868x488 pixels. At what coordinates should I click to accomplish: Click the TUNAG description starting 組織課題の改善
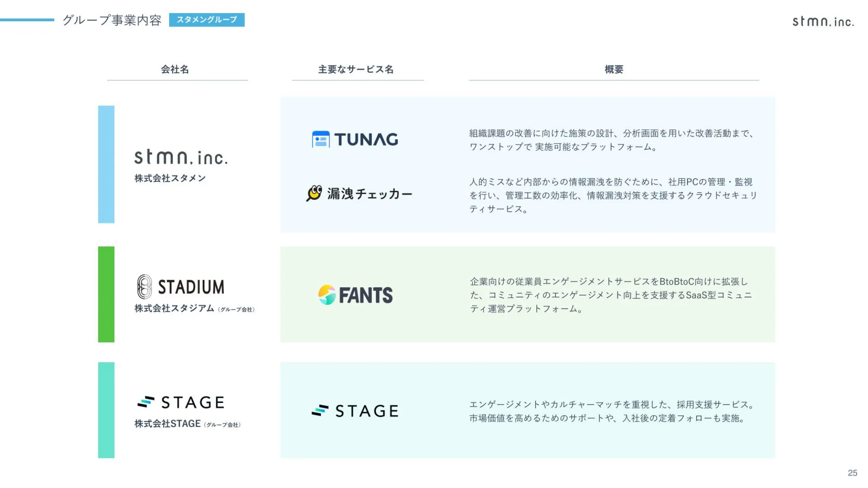[612, 140]
